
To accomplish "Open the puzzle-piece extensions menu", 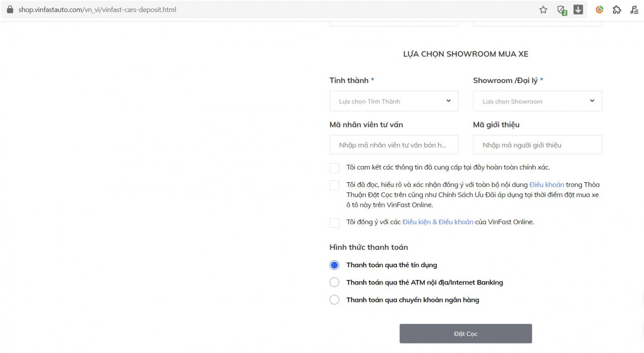I will click(x=617, y=10).
